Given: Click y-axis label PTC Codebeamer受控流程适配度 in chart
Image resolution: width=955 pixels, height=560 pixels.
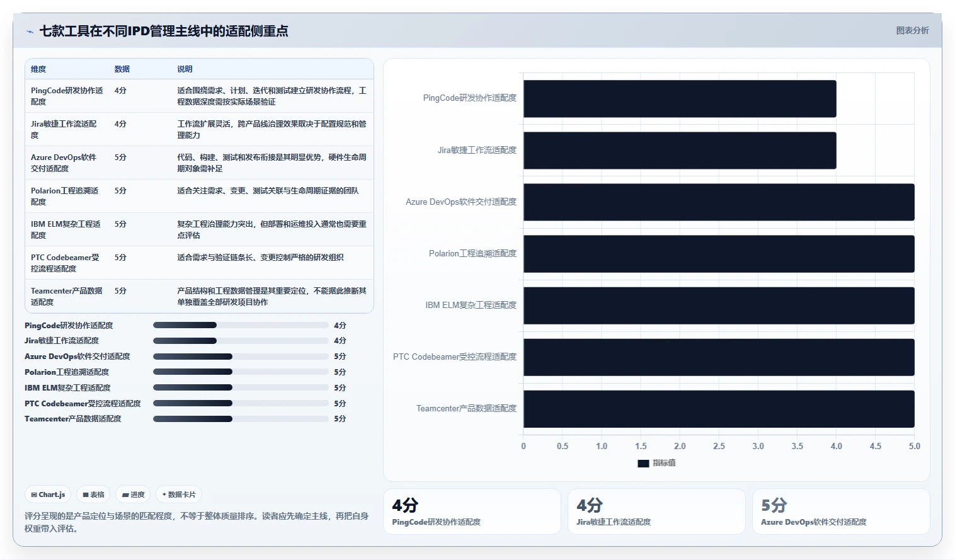Looking at the screenshot, I should point(455,357).
